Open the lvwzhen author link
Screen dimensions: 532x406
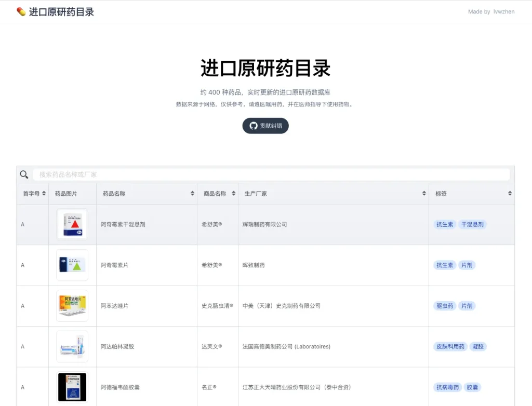click(503, 11)
